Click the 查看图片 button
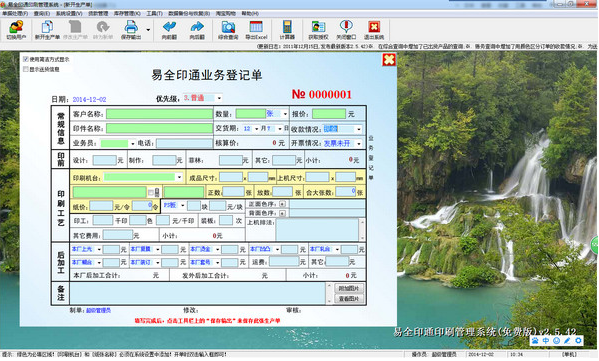This screenshot has height=361, width=599. point(349,299)
